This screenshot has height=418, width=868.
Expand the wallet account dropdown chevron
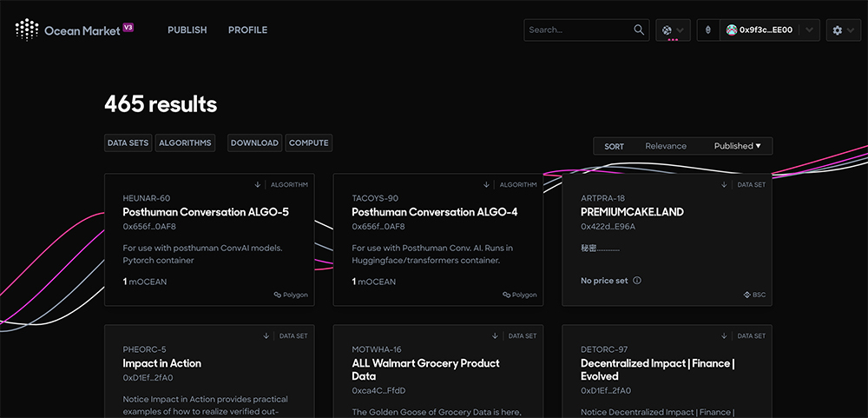point(809,30)
